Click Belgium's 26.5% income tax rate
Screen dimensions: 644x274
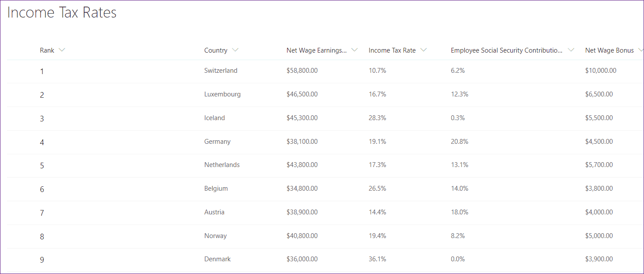tap(377, 189)
